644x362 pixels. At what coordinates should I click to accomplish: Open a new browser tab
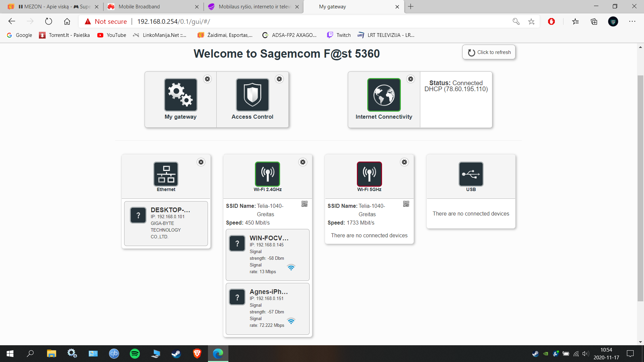point(411,7)
